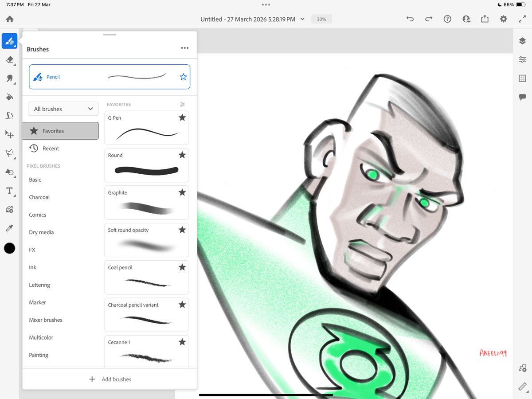Image resolution: width=532 pixels, height=399 pixels.
Task: Open the FX brush category
Action: [x=32, y=250]
